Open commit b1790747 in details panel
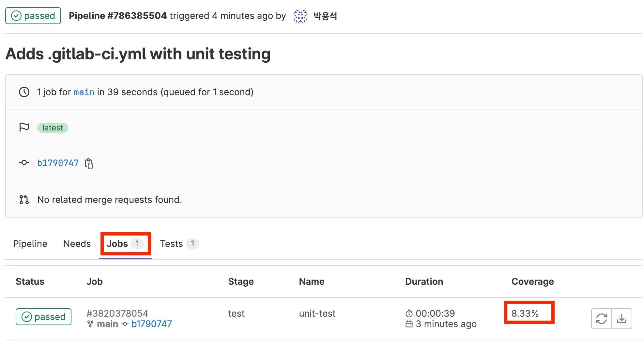644x349 pixels. point(58,163)
